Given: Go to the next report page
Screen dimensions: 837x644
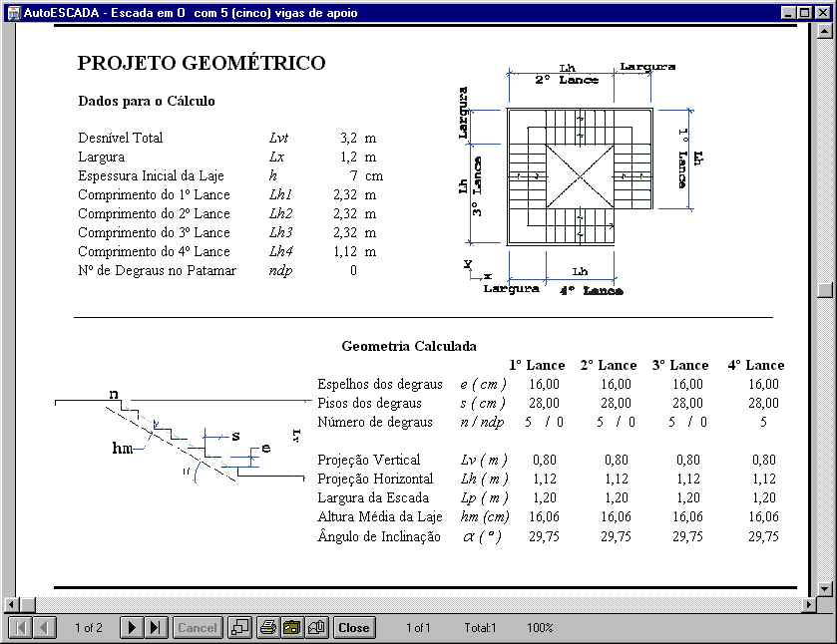Looking at the screenshot, I should 132,628.
